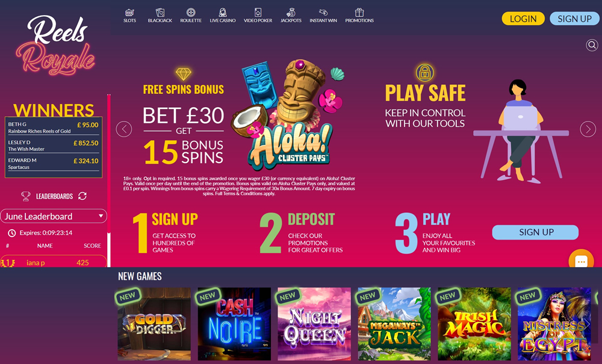Click the winners panel pink scrollbar

[x=109, y=163]
